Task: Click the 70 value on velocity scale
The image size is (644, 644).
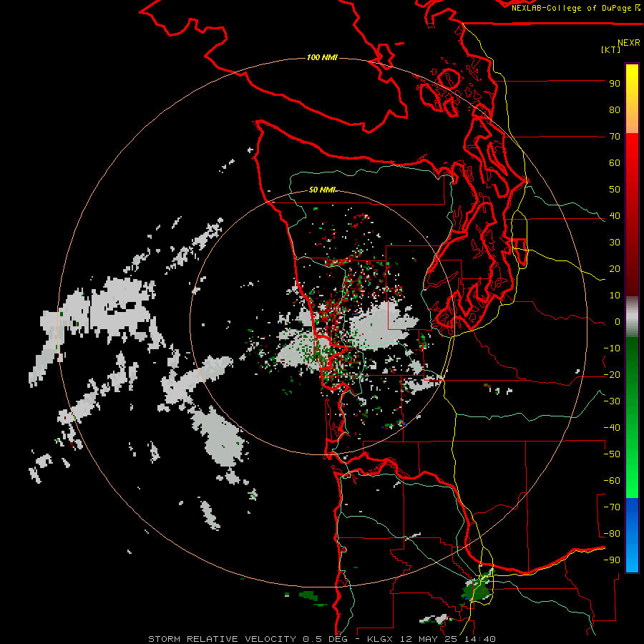Action: pyautogui.click(x=615, y=137)
